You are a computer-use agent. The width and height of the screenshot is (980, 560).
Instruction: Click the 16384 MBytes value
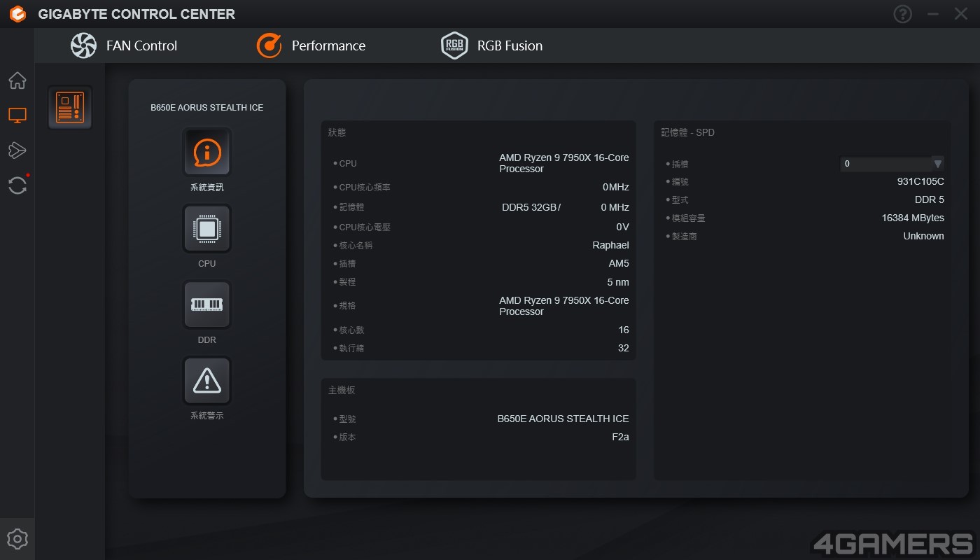click(913, 218)
